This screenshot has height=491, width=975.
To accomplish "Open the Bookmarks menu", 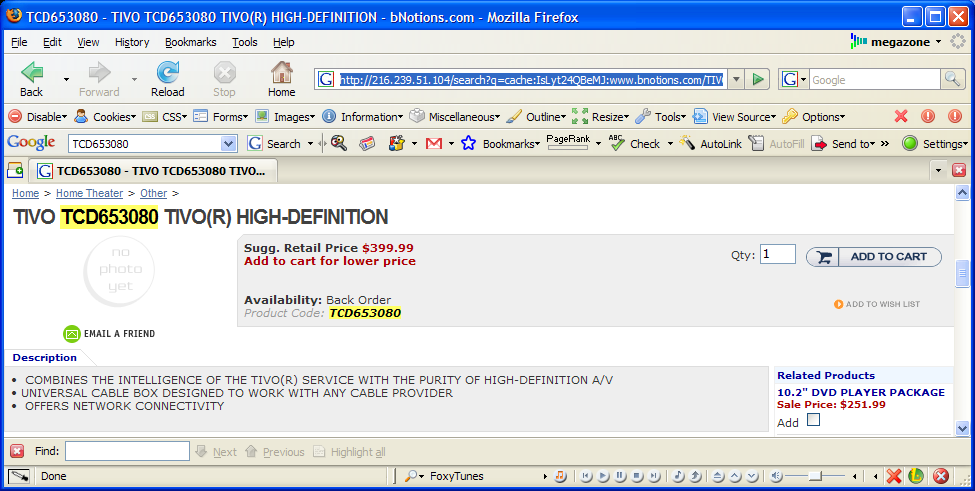I will (x=189, y=42).
